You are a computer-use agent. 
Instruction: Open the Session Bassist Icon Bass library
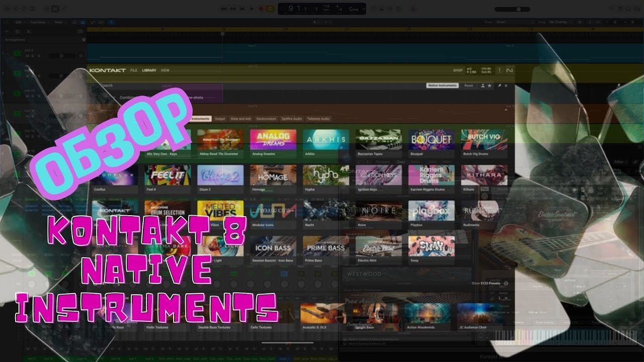click(273, 250)
